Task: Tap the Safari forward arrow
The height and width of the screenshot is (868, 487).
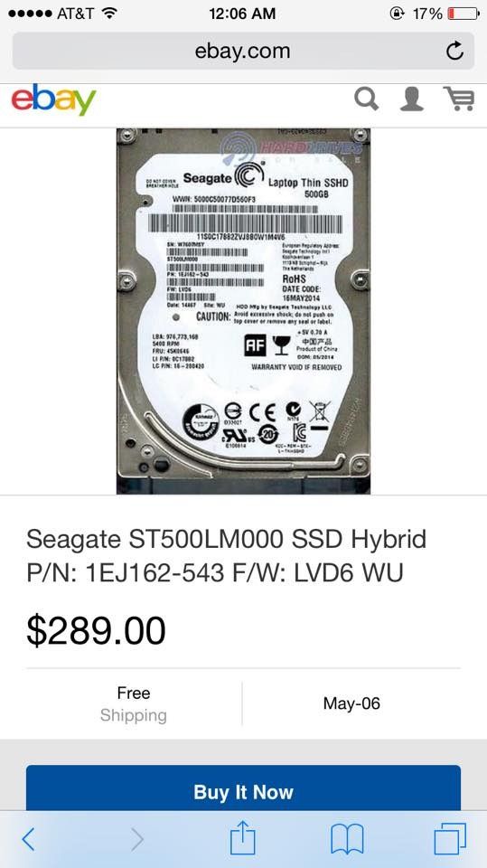Action: click(137, 839)
